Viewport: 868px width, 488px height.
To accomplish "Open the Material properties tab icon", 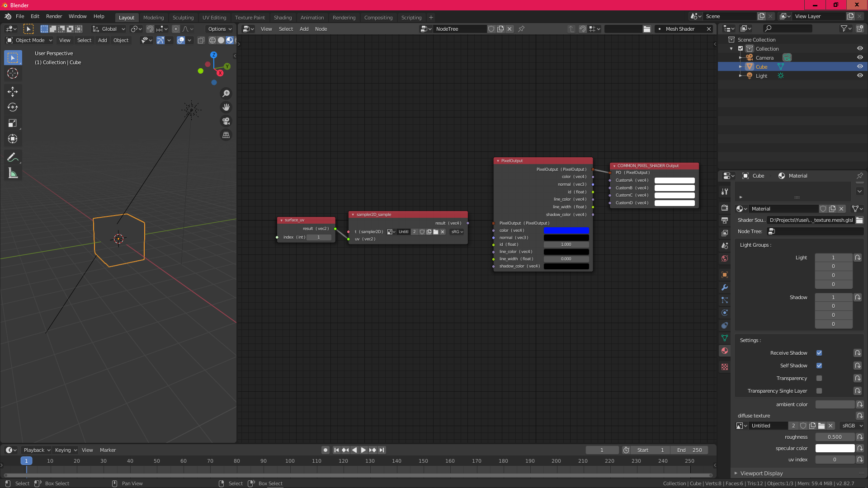I will [725, 351].
